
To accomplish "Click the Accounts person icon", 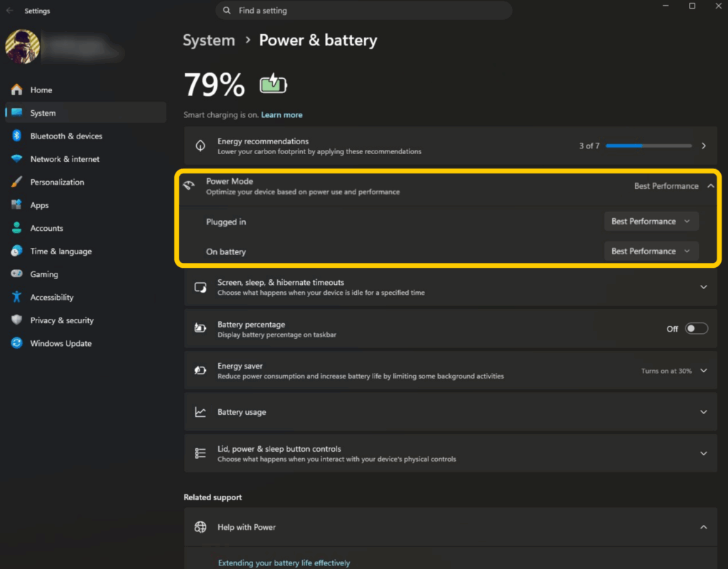I will click(x=17, y=228).
